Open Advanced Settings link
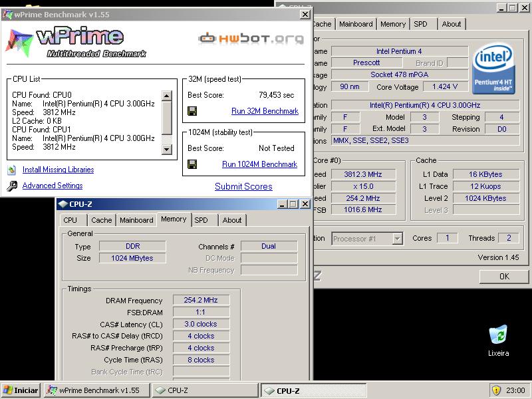 coord(53,186)
